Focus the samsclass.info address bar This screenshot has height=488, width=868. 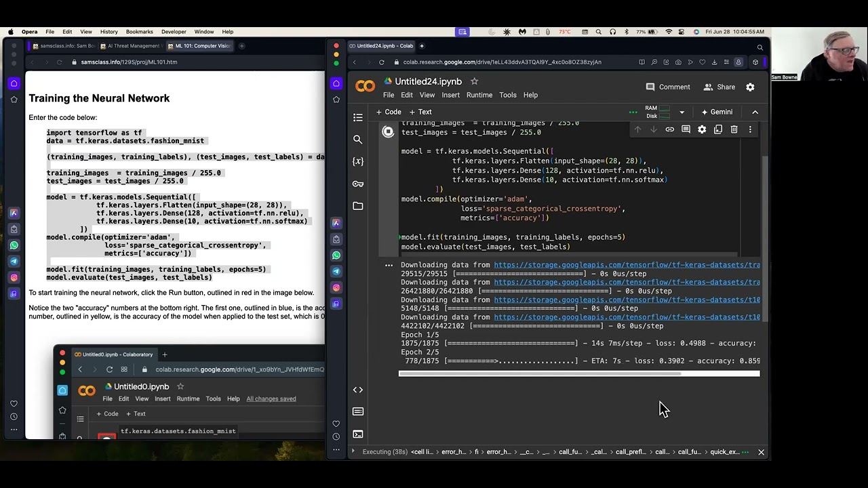(129, 62)
